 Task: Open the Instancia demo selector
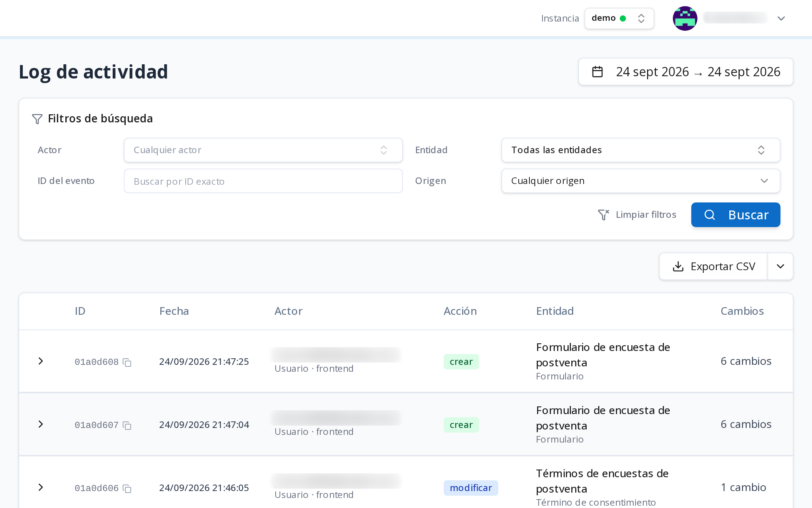619,18
